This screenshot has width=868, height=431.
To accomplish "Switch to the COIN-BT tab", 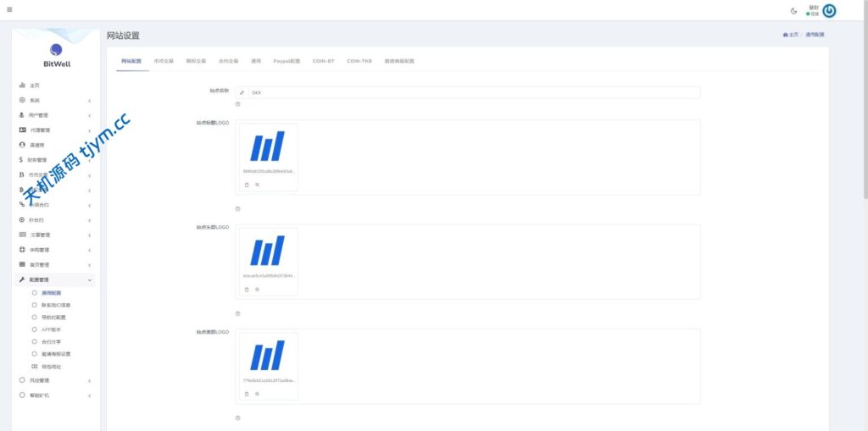I will (x=323, y=61).
